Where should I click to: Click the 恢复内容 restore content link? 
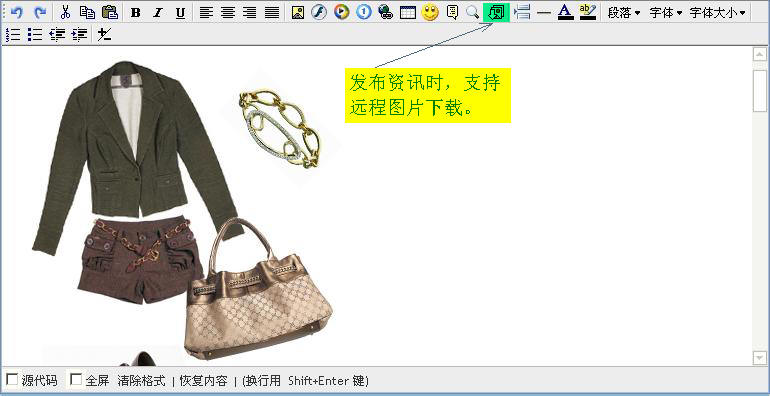click(203, 380)
